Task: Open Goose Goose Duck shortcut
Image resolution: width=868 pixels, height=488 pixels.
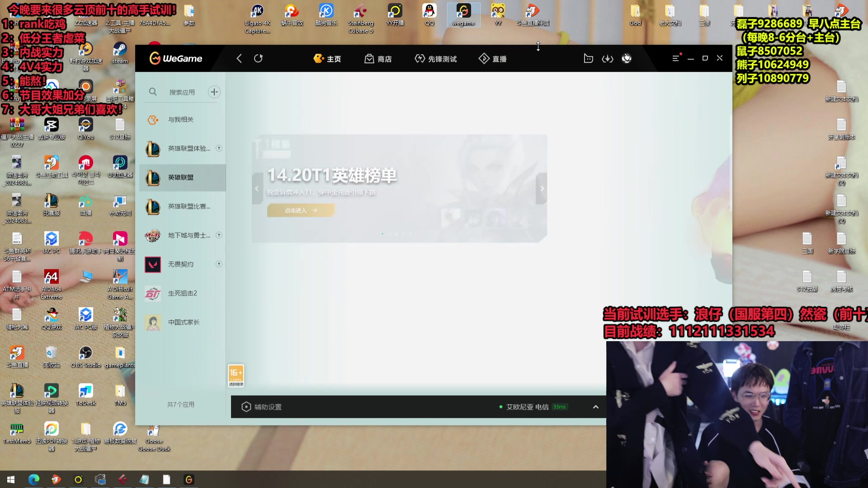Action: (154, 437)
